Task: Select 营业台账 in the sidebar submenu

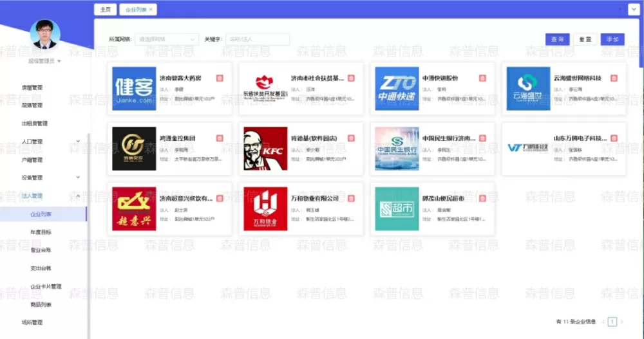Action: point(41,250)
